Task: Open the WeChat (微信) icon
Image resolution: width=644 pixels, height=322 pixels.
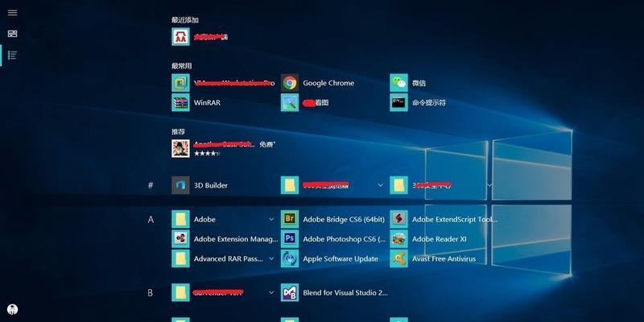Action: pyautogui.click(x=398, y=83)
